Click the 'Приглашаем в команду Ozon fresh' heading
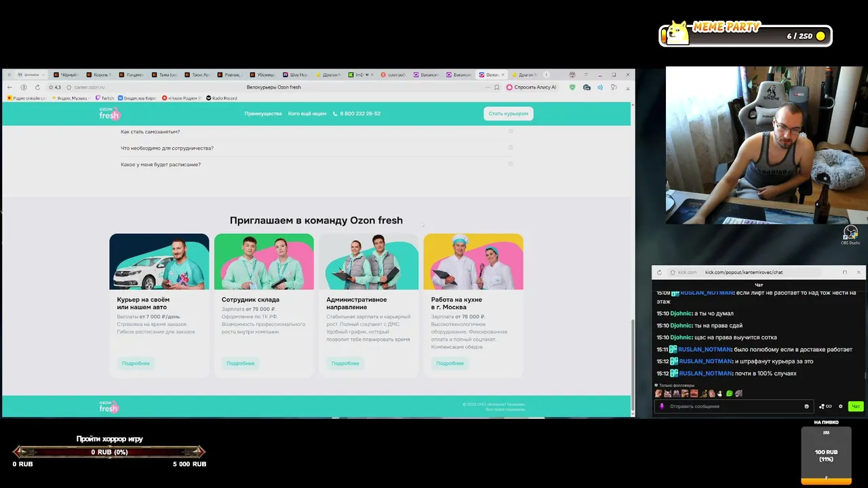The width and height of the screenshot is (868, 488). click(316, 220)
